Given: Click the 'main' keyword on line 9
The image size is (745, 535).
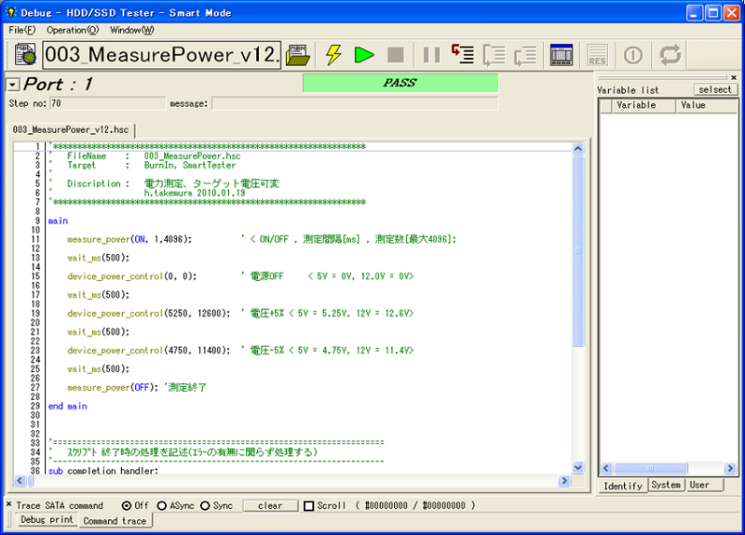Looking at the screenshot, I should pos(58,220).
